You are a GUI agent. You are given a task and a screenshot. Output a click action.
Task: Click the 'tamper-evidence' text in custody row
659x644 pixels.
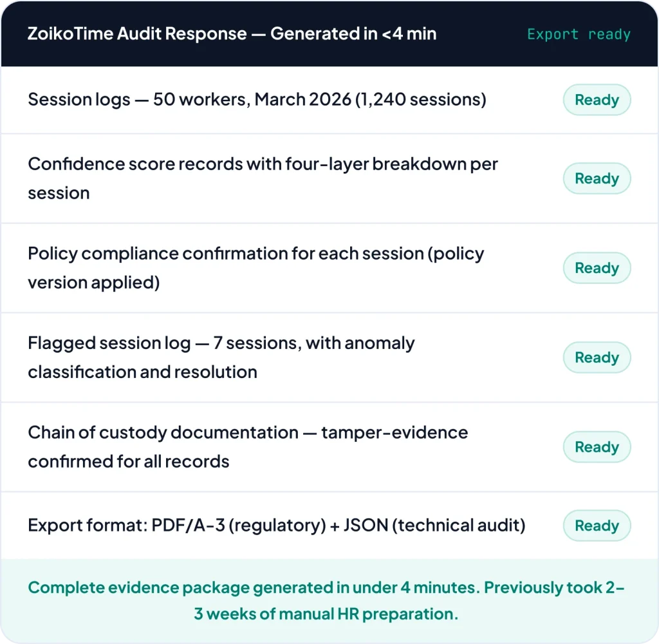pos(394,432)
